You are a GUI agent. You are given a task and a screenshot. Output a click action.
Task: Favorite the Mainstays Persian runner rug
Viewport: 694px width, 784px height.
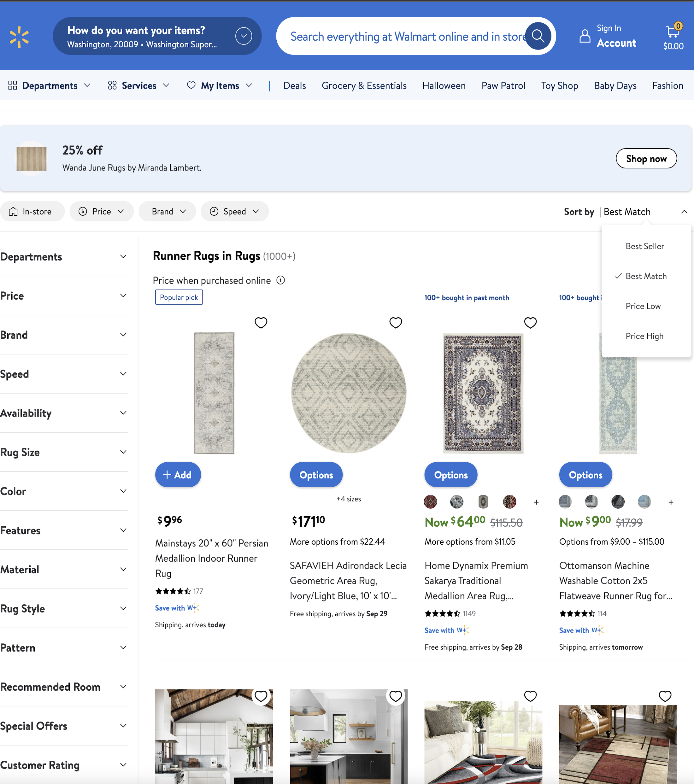tap(261, 323)
